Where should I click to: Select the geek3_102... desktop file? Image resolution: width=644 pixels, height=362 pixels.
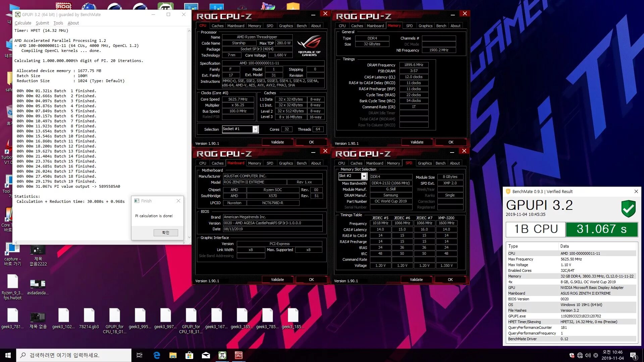63,318
